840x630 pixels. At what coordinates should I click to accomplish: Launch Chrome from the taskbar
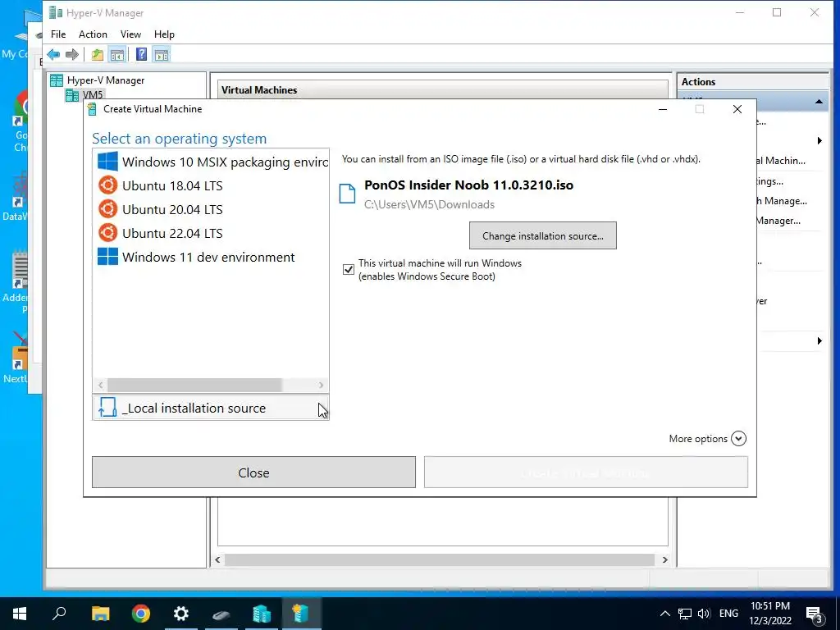tap(141, 614)
